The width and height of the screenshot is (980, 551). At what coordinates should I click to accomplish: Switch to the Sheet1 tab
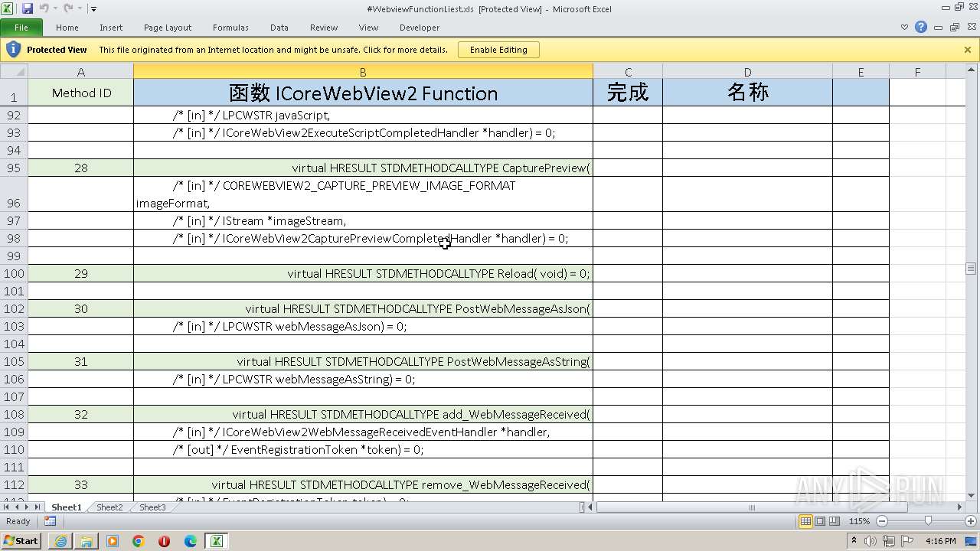[x=66, y=507]
